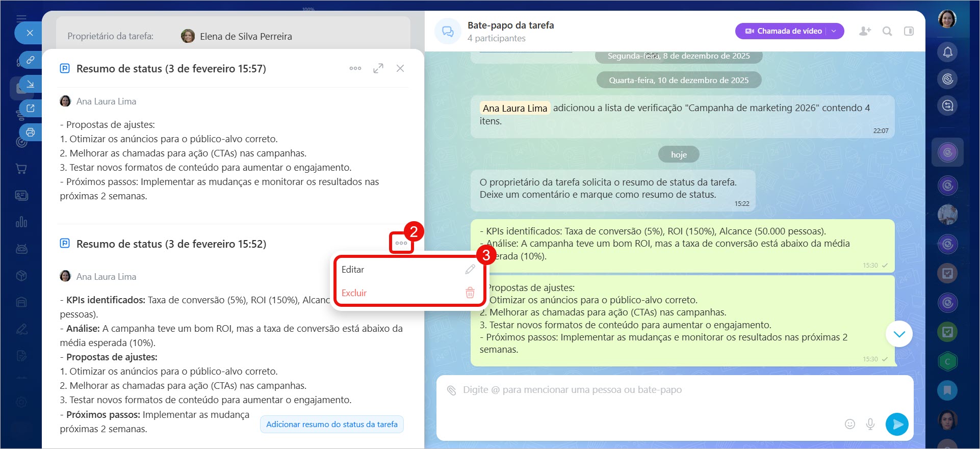Expand the status summary panel to fullscreen
This screenshot has height=449, width=980.
point(378,68)
